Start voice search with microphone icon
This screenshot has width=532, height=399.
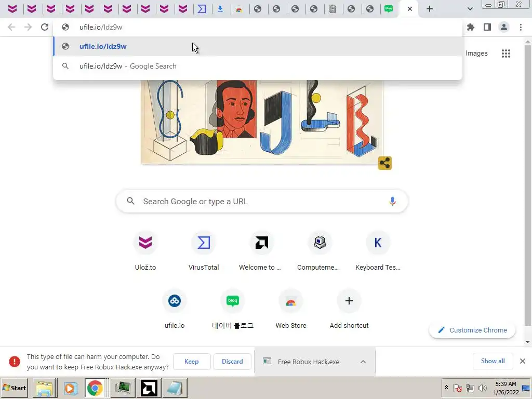(392, 201)
